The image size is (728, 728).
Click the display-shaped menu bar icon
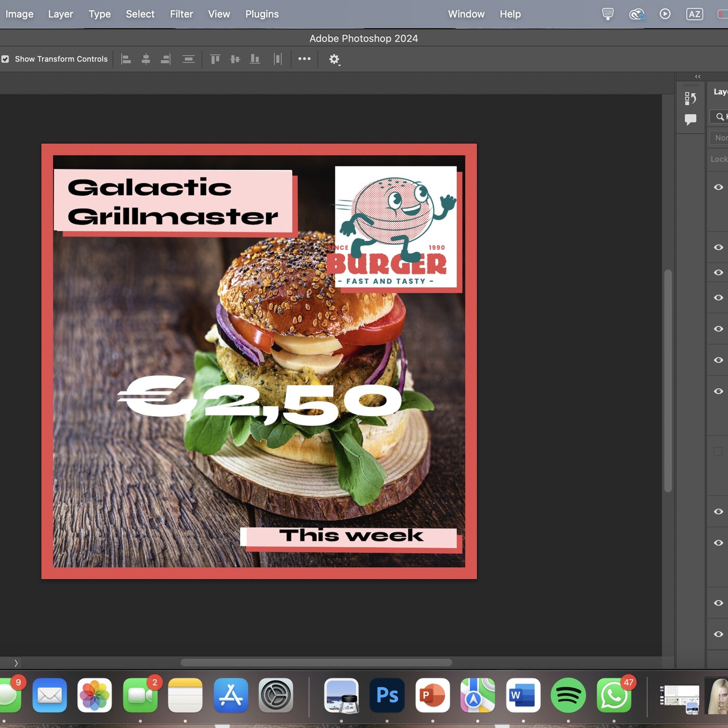point(608,14)
